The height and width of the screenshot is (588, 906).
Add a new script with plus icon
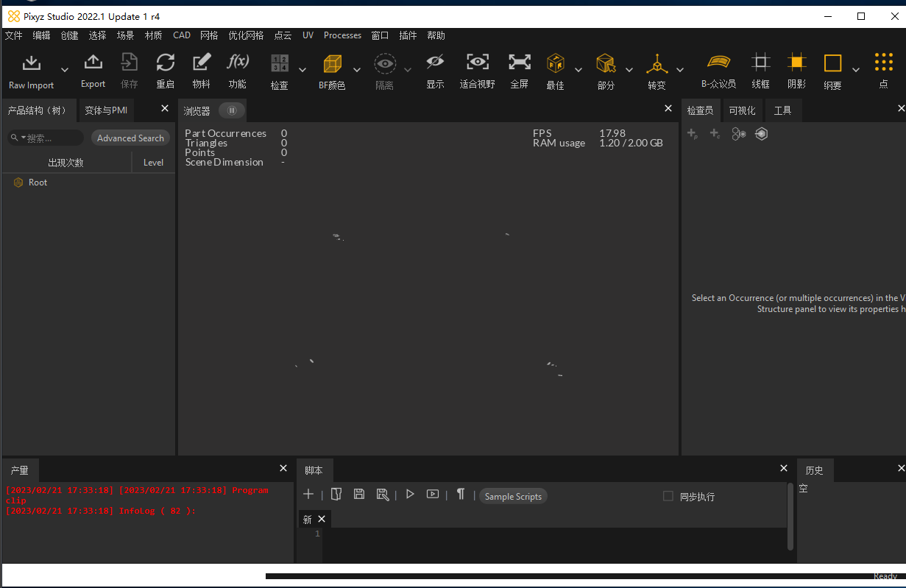[308, 495]
